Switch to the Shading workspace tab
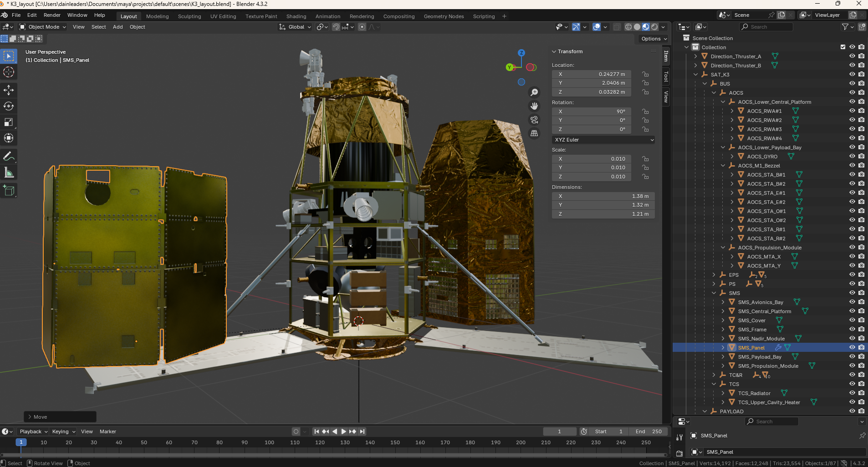 [296, 16]
